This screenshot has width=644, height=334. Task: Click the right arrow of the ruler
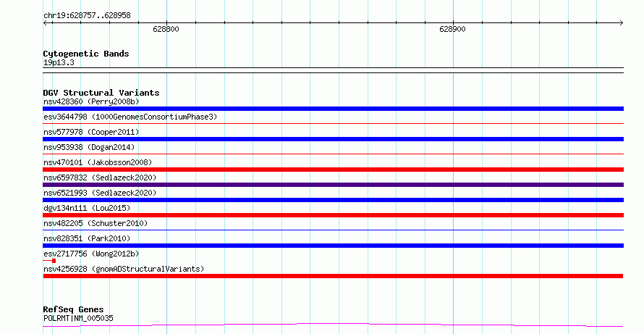coord(621,22)
